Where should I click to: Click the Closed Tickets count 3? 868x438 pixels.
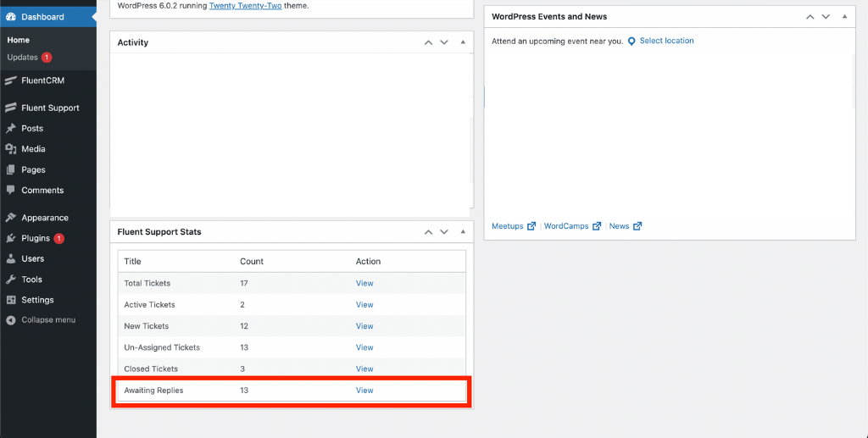[242, 369]
